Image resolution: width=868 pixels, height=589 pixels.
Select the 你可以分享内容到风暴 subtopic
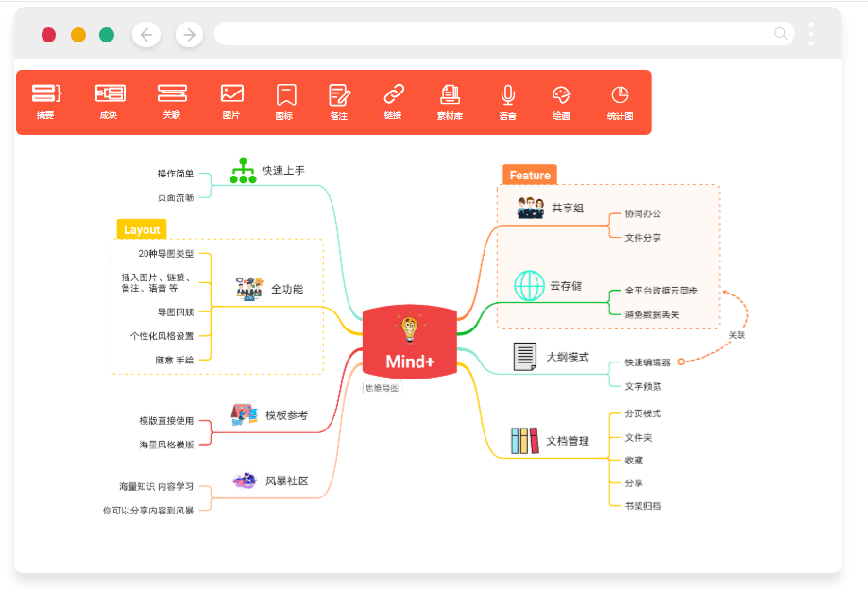(x=148, y=511)
